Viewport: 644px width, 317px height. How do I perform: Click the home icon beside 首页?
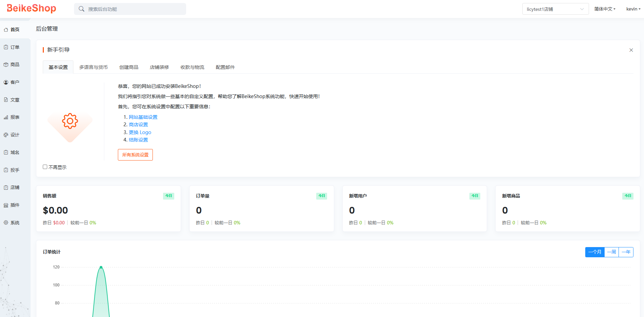[6, 30]
